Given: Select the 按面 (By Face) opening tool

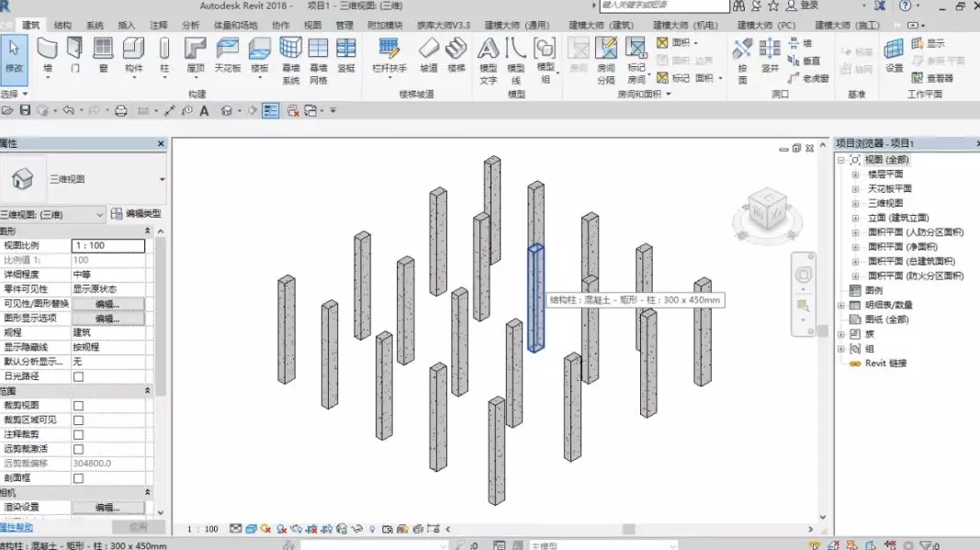Looking at the screenshot, I should 742,60.
